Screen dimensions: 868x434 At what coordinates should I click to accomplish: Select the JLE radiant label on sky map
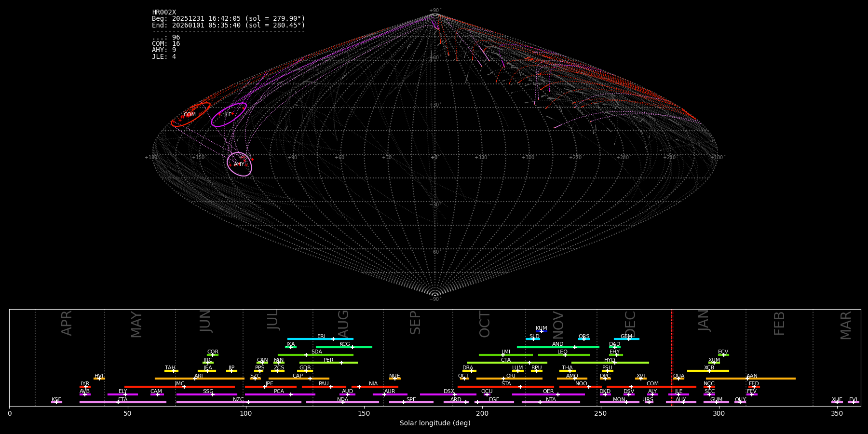[x=228, y=115]
